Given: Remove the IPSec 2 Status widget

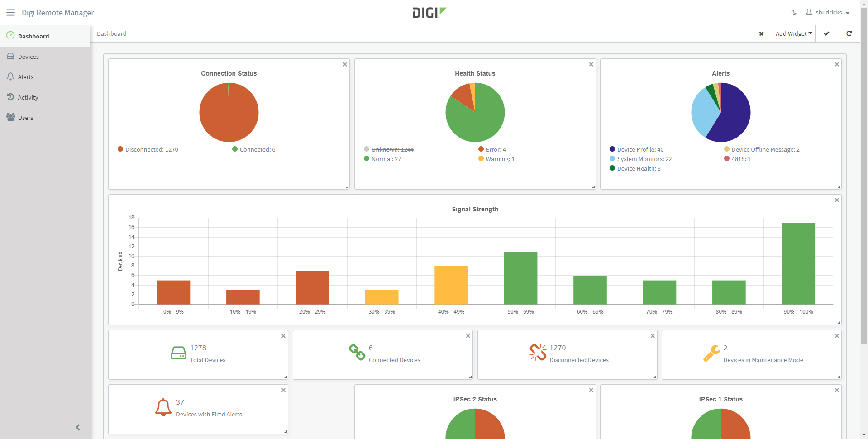Looking at the screenshot, I should [x=591, y=390].
